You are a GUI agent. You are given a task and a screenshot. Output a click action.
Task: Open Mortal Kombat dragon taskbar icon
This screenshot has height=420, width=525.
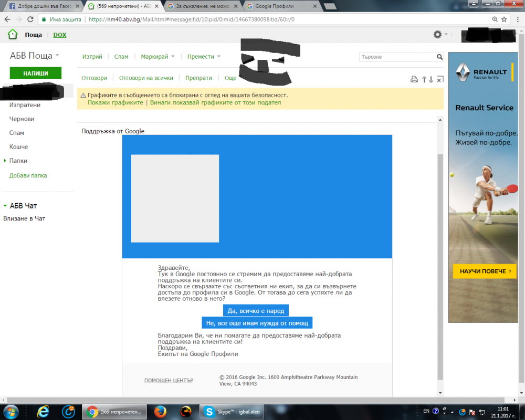click(x=186, y=412)
